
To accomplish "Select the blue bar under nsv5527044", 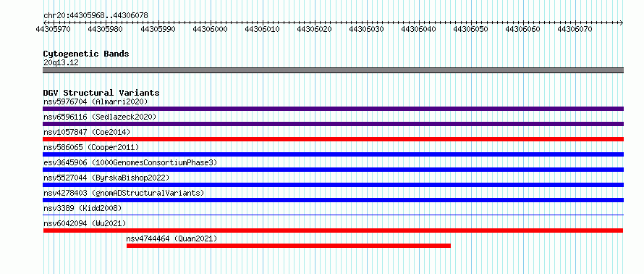I will pos(333,185).
